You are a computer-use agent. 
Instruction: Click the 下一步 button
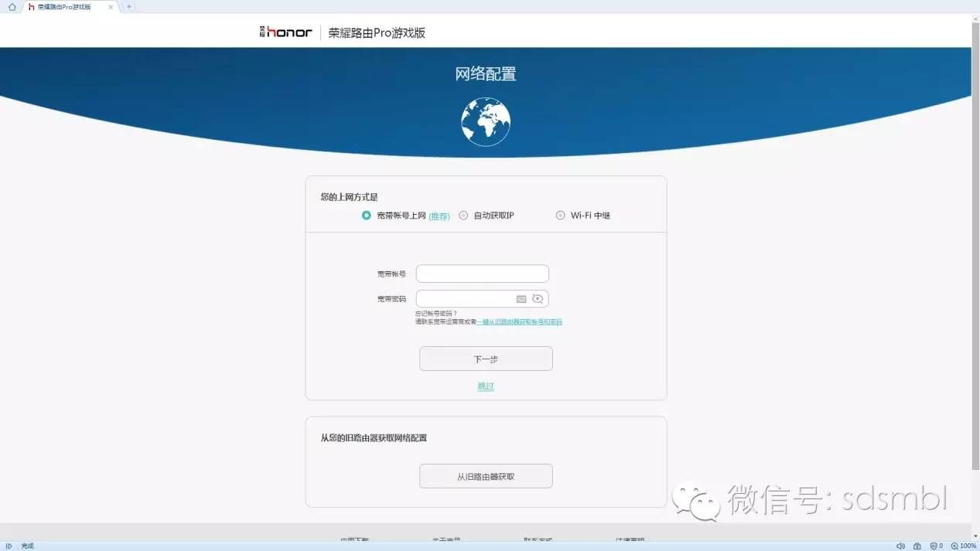pyautogui.click(x=486, y=359)
